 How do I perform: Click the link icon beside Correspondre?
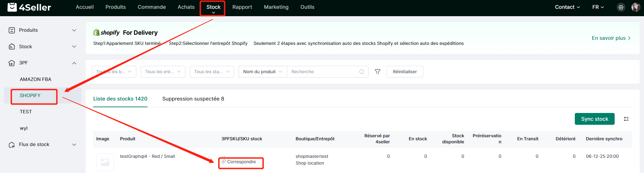point(223,162)
